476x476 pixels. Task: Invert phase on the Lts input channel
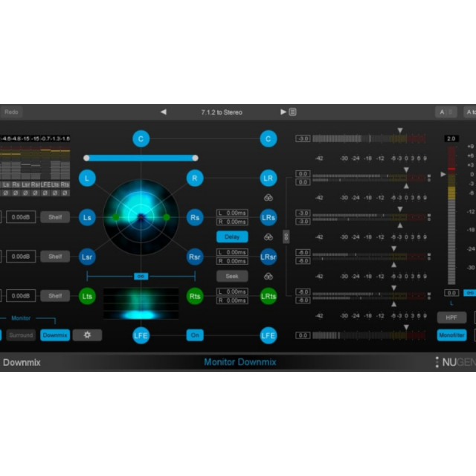coord(55,193)
